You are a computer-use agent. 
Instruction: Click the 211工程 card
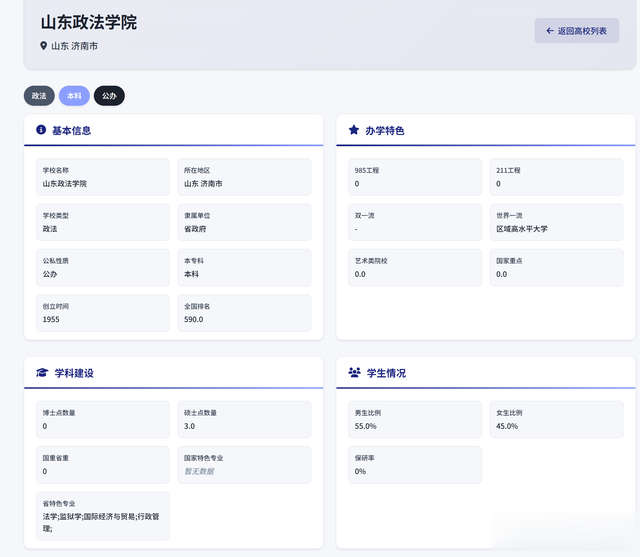pyautogui.click(x=556, y=177)
